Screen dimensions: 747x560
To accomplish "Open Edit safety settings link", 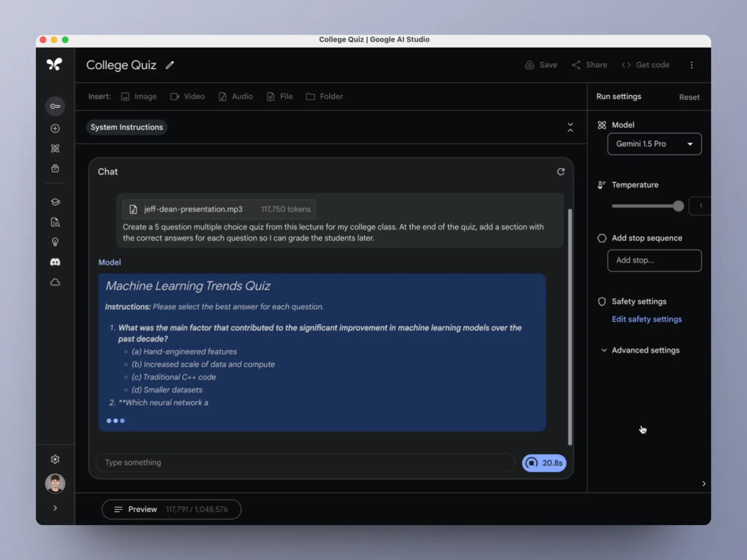I will (x=646, y=319).
